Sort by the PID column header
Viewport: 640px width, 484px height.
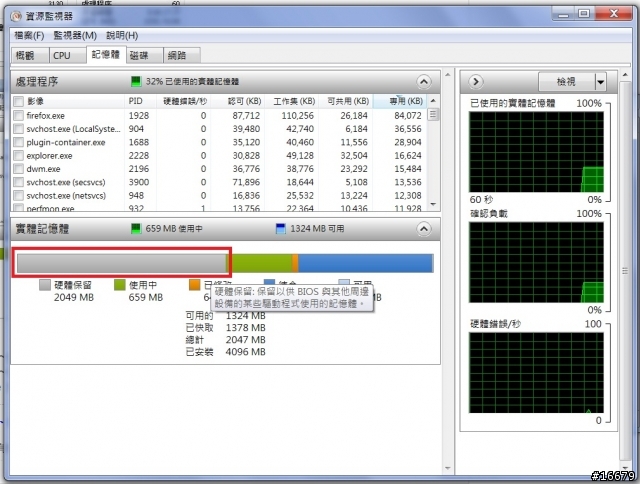[x=140, y=101]
